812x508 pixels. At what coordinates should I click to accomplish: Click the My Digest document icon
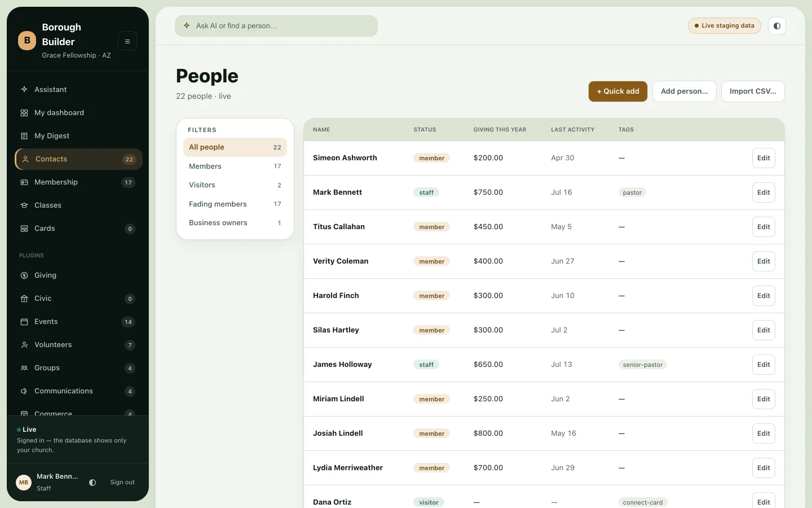pyautogui.click(x=24, y=136)
